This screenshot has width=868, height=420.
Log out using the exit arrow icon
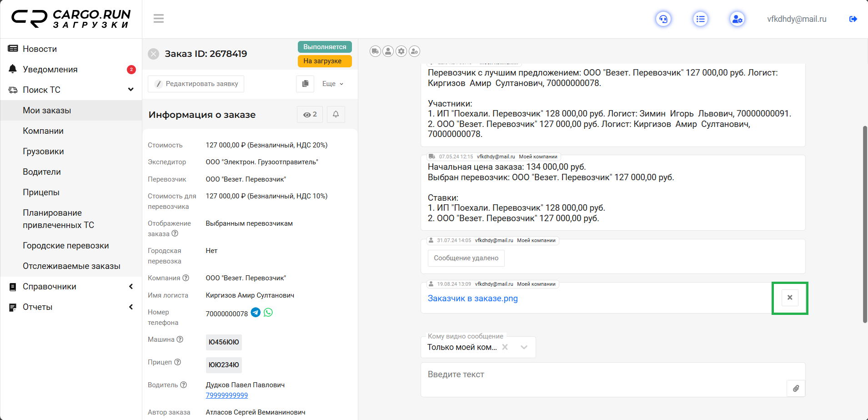(x=853, y=19)
